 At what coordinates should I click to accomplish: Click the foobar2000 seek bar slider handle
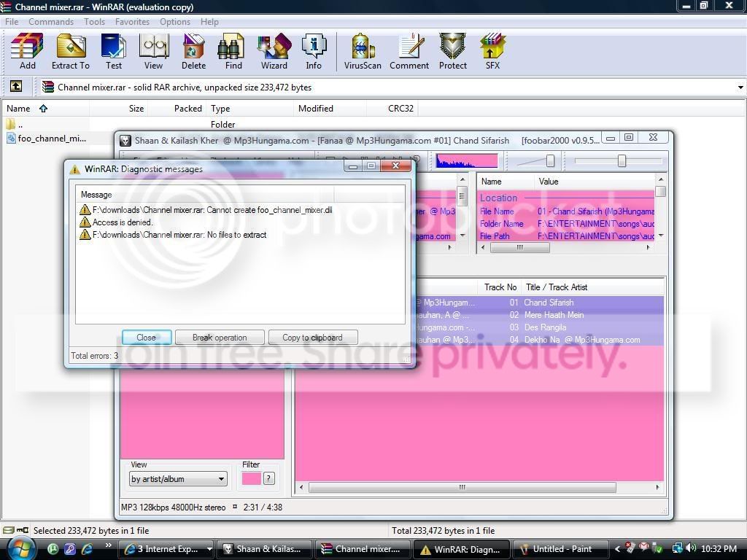click(622, 160)
